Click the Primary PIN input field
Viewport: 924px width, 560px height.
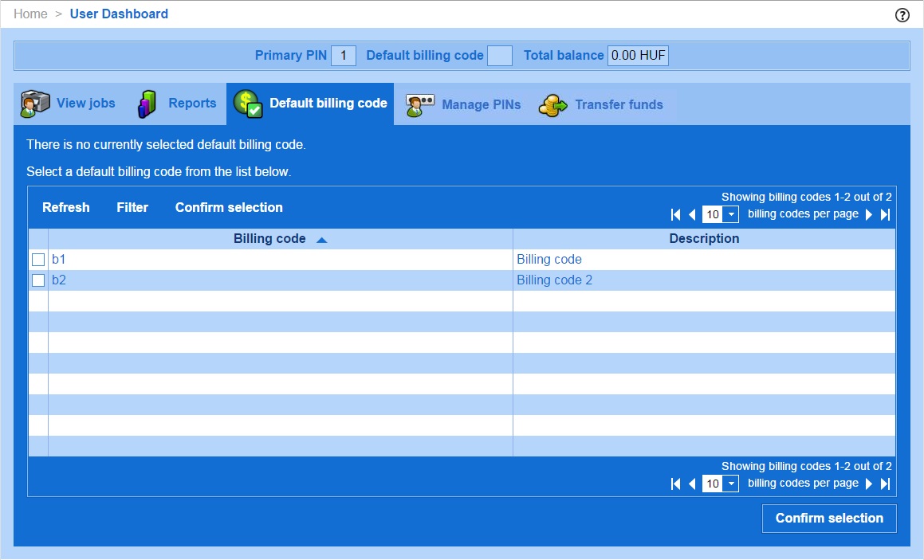(344, 55)
